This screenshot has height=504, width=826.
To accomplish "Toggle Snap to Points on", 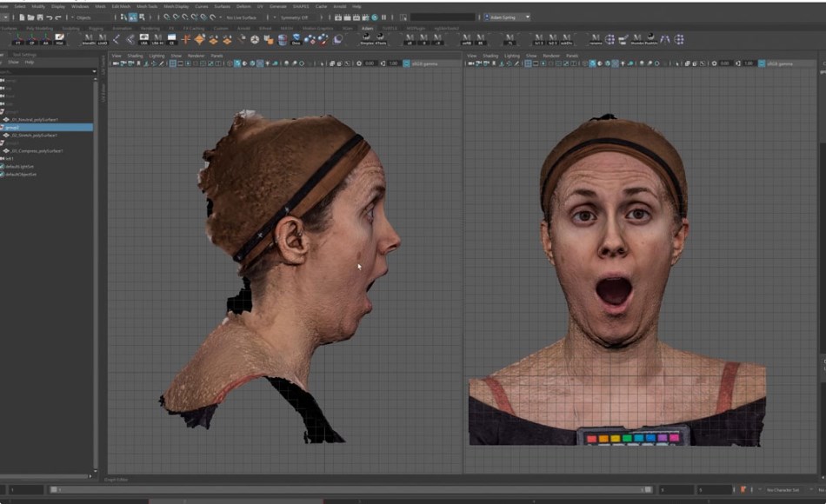I will [184, 17].
